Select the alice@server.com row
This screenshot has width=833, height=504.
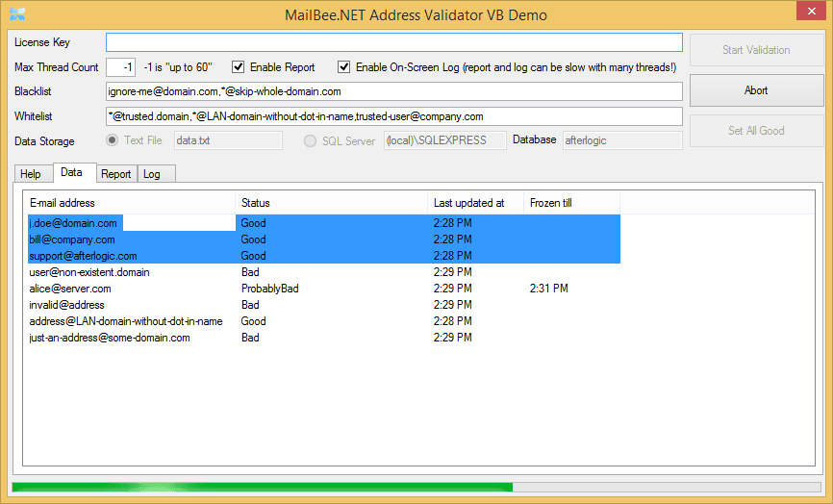[324, 289]
